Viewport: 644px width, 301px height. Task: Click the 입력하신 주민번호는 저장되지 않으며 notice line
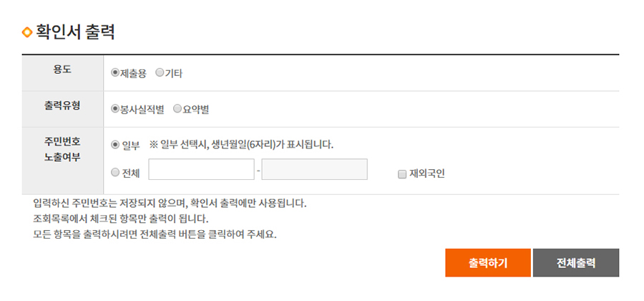tap(170, 204)
